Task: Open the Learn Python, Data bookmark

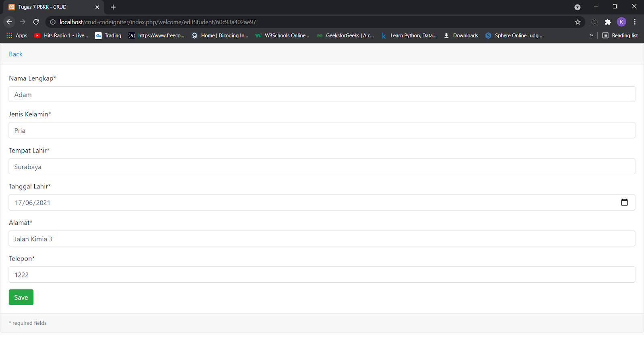Action: (x=409, y=35)
